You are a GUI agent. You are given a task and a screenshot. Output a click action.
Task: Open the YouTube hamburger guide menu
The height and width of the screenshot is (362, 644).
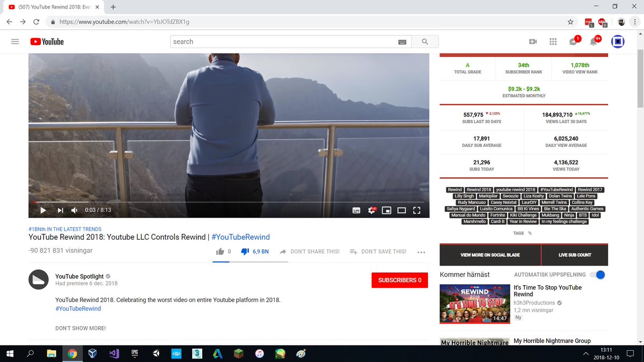pyautogui.click(x=15, y=42)
